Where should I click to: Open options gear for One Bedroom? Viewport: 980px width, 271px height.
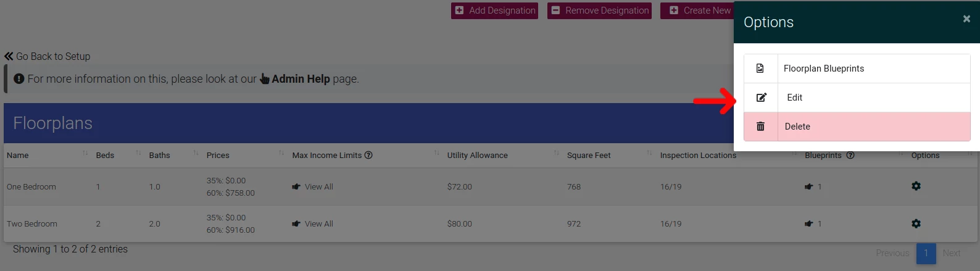[x=916, y=186]
